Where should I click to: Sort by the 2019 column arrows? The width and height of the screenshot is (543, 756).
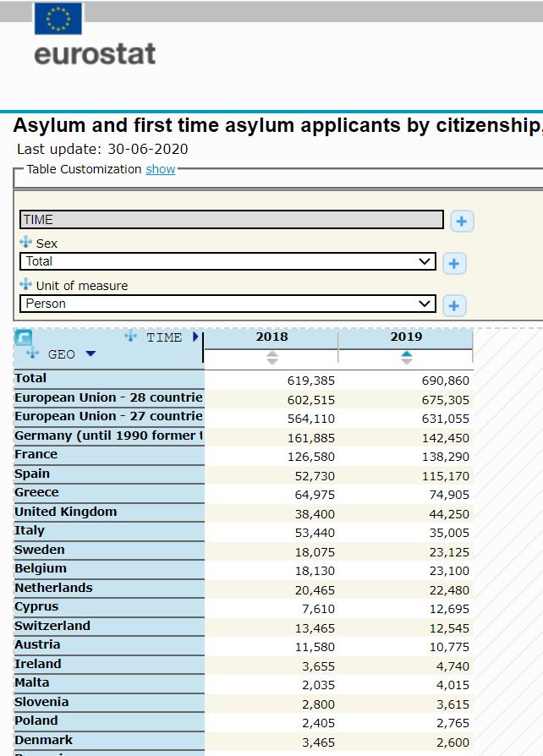click(x=407, y=357)
